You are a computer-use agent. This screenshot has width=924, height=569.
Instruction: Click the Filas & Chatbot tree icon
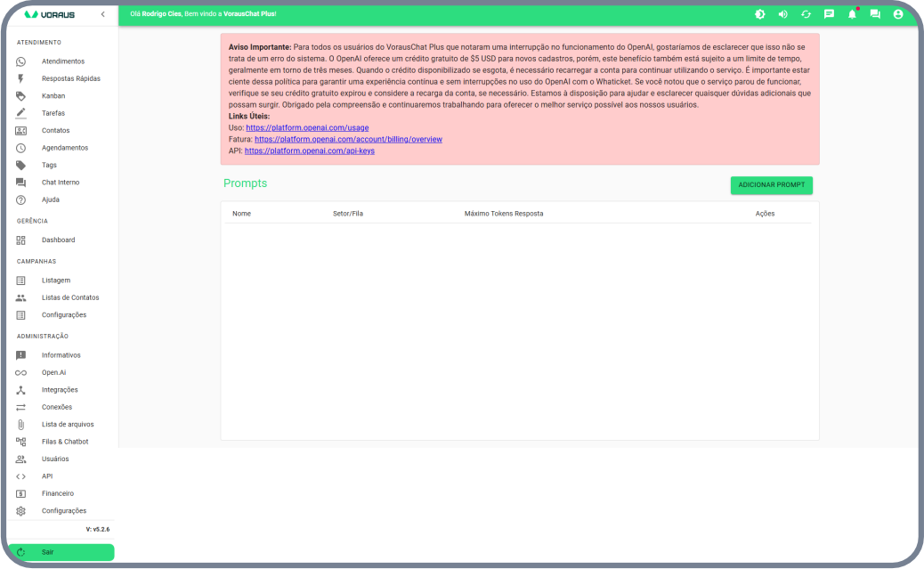click(21, 442)
